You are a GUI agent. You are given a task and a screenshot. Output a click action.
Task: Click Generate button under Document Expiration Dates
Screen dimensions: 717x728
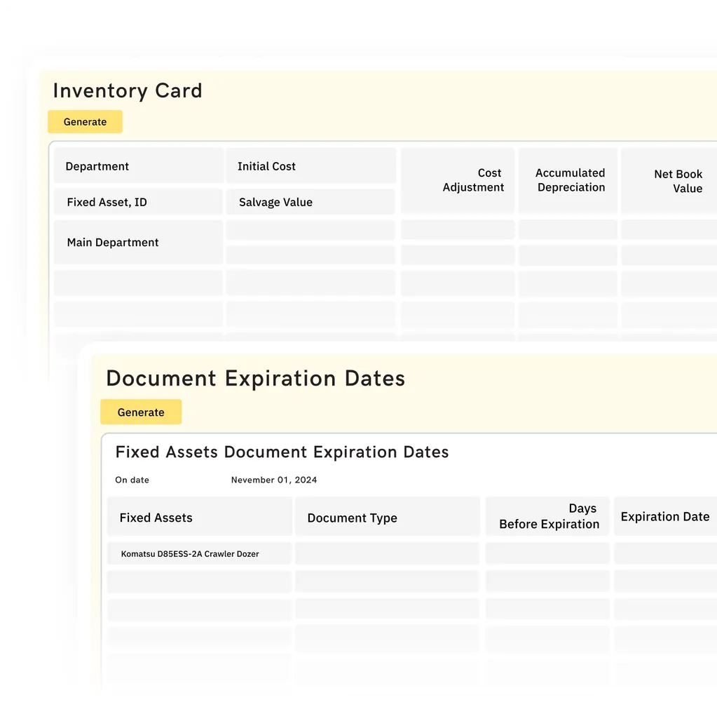pos(141,412)
